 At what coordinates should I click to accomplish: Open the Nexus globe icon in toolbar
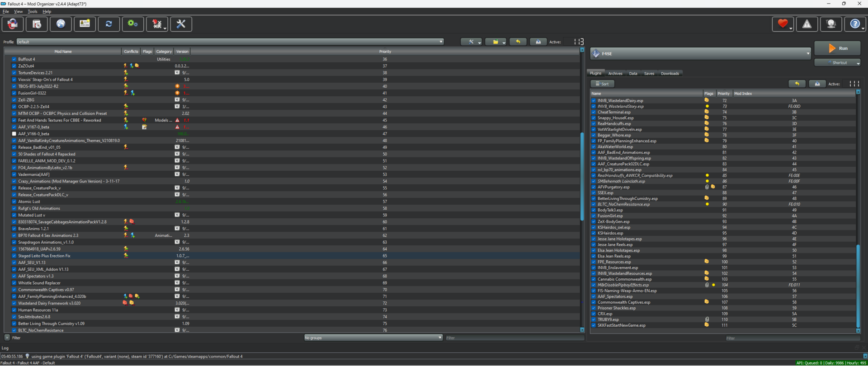click(61, 24)
